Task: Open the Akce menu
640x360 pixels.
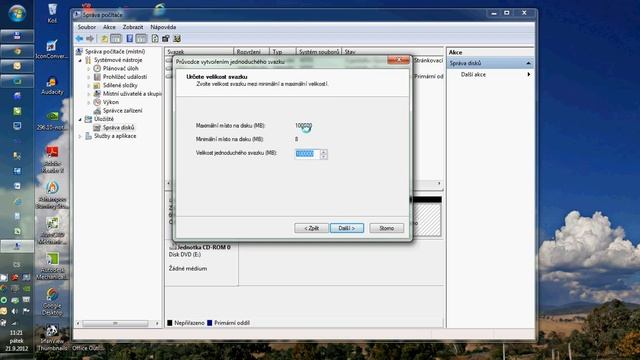Action: 109,27
